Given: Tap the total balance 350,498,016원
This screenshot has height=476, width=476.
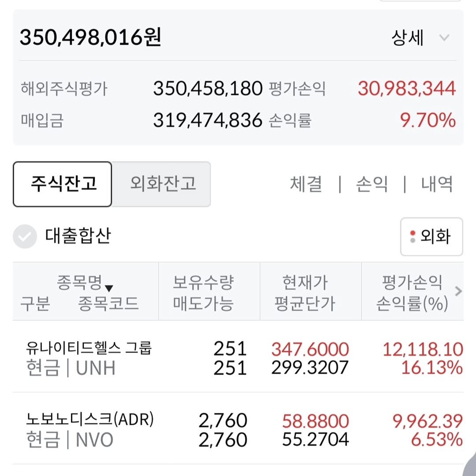Looking at the screenshot, I should click(x=90, y=37).
